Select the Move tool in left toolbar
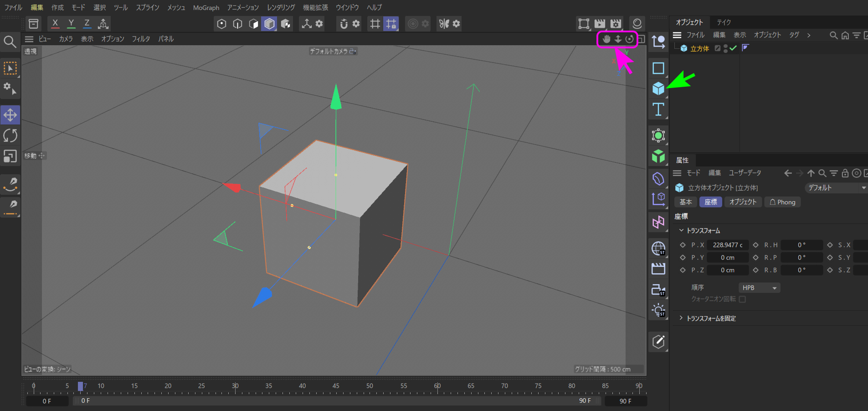This screenshot has height=411, width=868. (10, 115)
